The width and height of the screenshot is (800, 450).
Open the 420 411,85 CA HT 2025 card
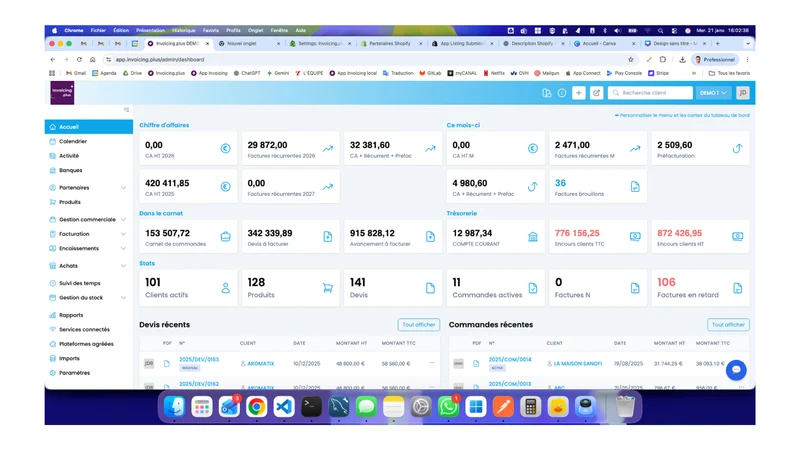point(188,186)
